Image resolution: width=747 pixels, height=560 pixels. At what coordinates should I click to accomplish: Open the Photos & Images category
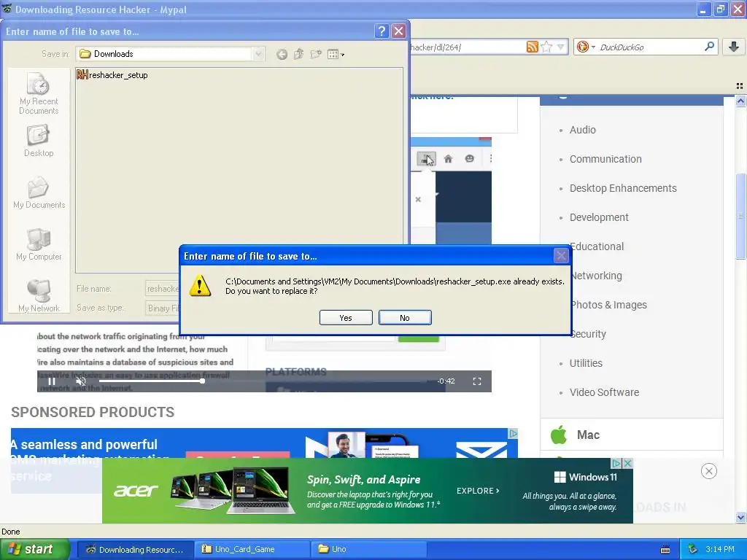click(609, 305)
